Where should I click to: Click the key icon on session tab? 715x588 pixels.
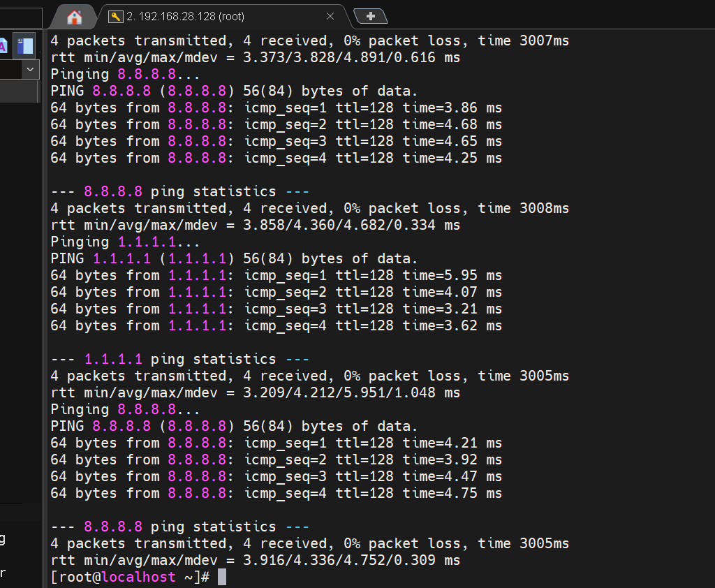pyautogui.click(x=115, y=17)
